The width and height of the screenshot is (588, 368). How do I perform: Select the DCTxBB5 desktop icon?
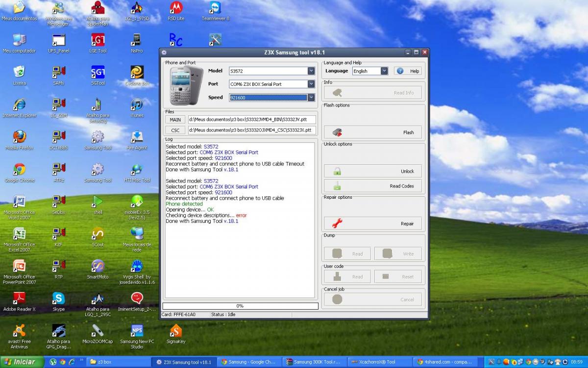[58, 140]
